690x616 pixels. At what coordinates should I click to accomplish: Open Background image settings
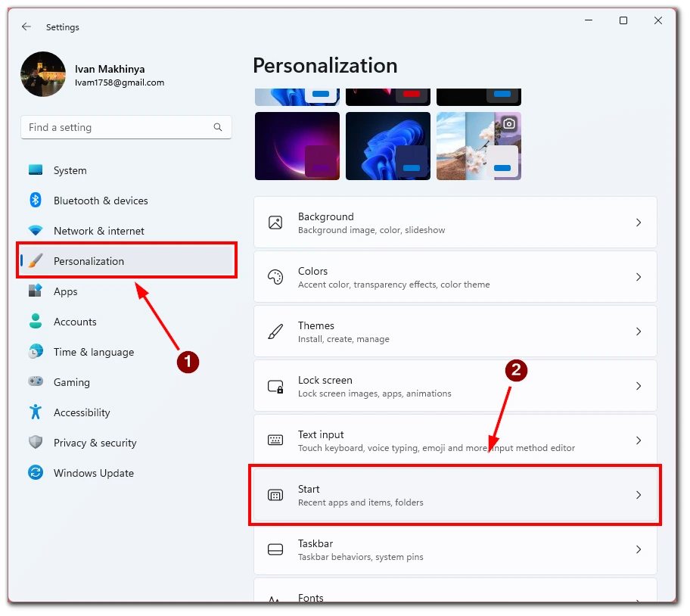(x=455, y=222)
